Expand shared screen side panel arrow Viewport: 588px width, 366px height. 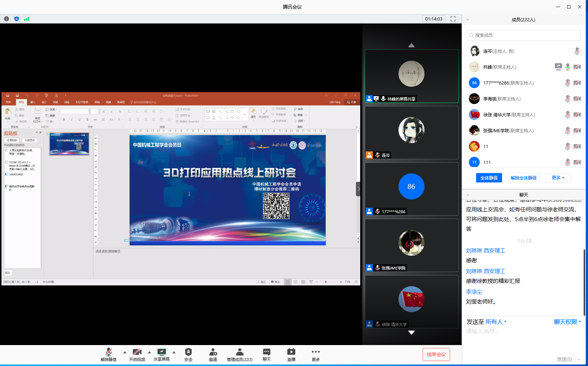tap(358, 189)
